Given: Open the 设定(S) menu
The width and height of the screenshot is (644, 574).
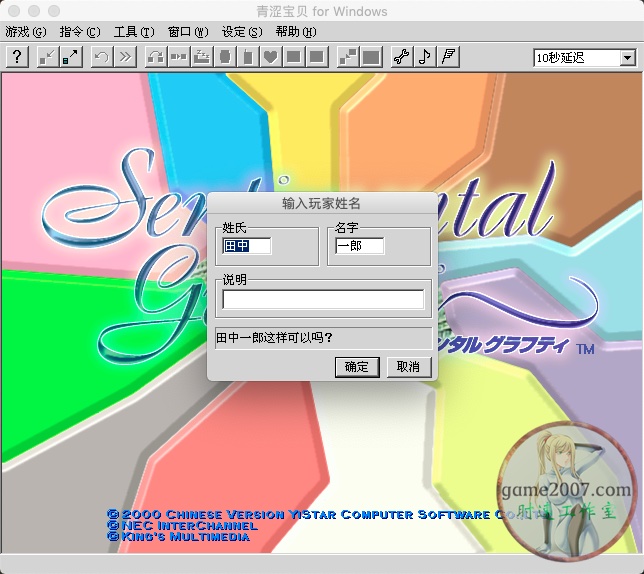Looking at the screenshot, I should pos(242,32).
